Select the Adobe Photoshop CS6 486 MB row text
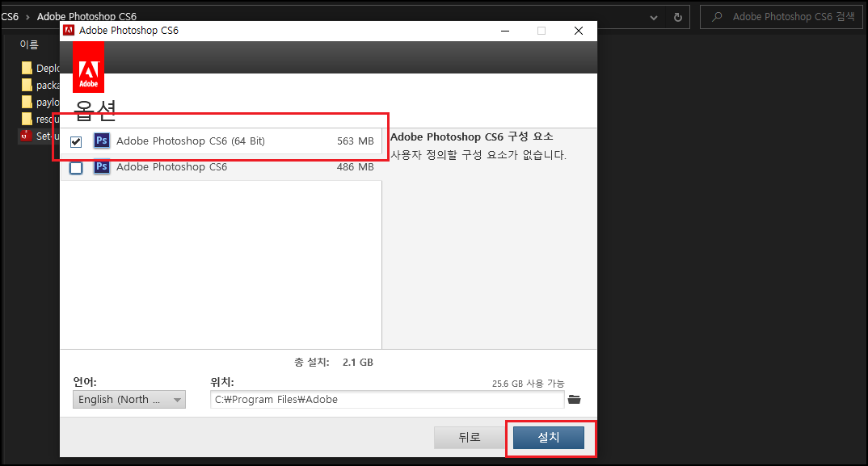The height and width of the screenshot is (466, 868). (x=171, y=166)
